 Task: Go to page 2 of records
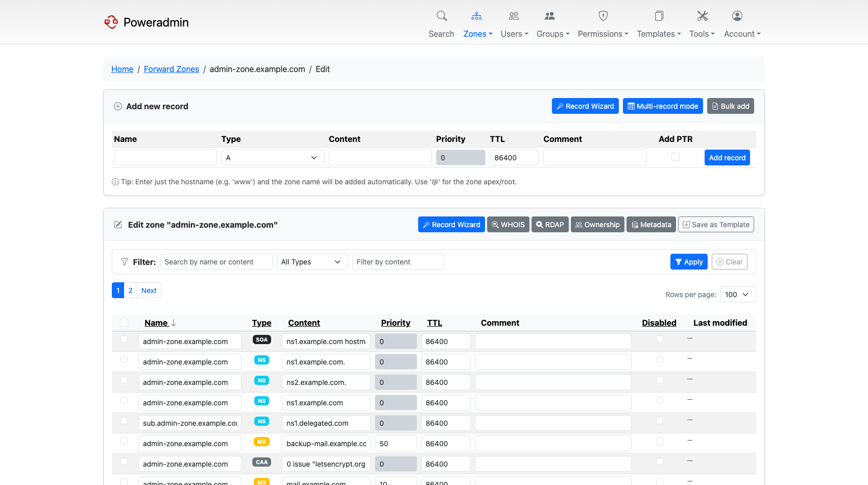tap(130, 290)
